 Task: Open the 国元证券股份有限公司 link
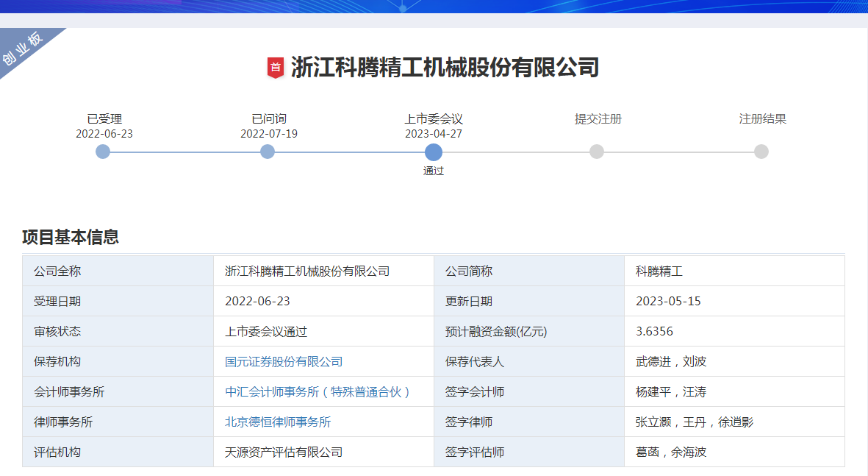pos(284,362)
